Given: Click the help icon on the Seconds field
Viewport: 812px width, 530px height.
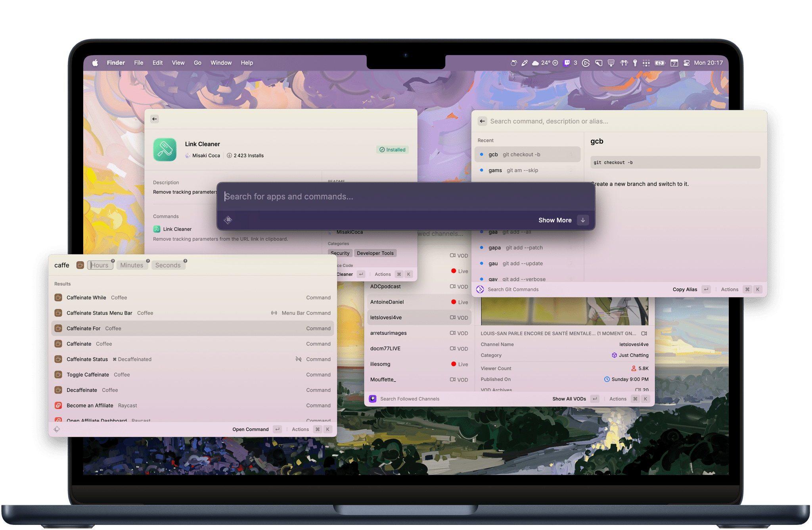Looking at the screenshot, I should [x=185, y=261].
